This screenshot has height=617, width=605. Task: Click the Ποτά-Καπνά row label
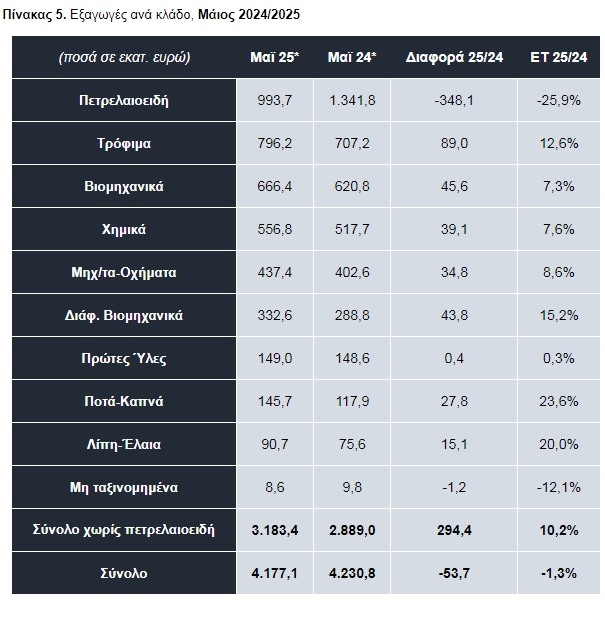pyautogui.click(x=124, y=401)
